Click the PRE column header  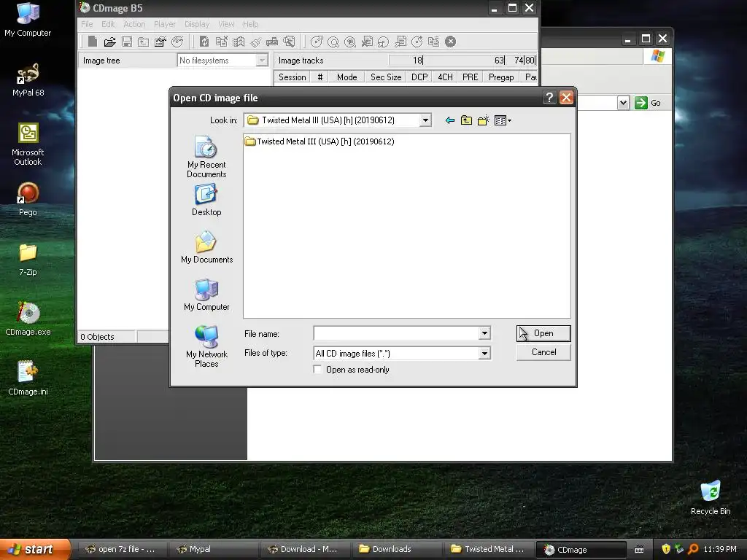pos(471,77)
